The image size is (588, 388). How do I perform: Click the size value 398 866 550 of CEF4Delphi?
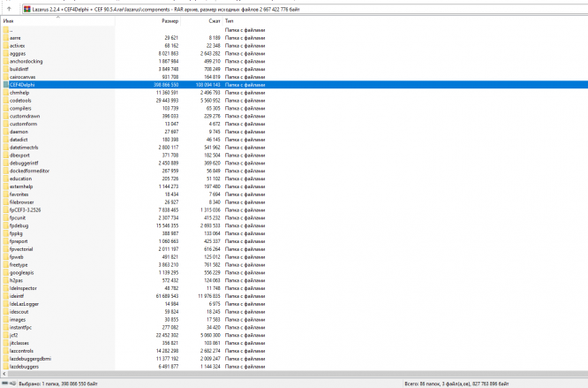click(166, 85)
